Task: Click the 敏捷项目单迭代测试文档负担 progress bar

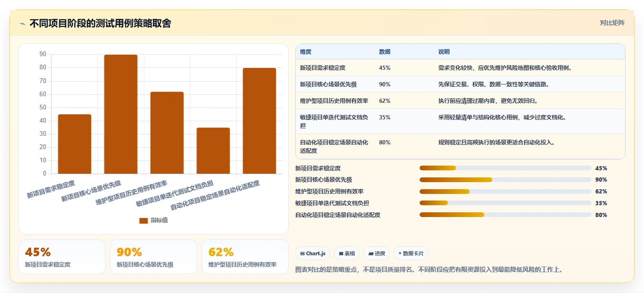Action: coord(505,203)
